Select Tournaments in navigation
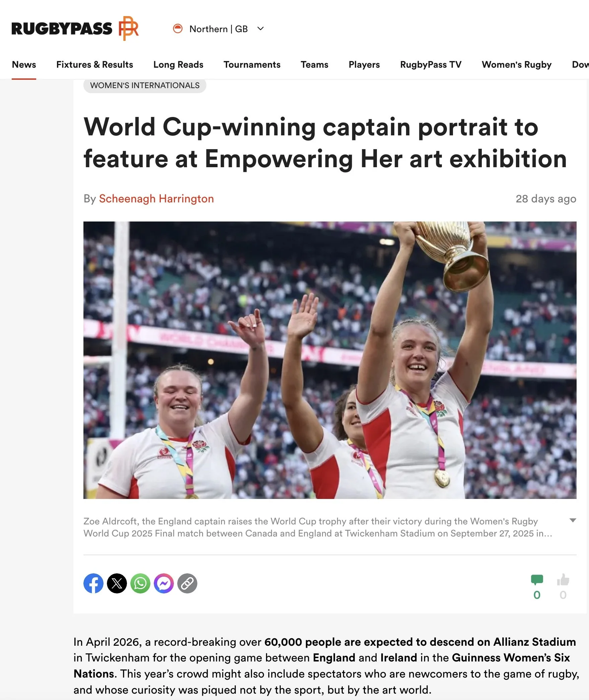This screenshot has width=589, height=700. [252, 64]
